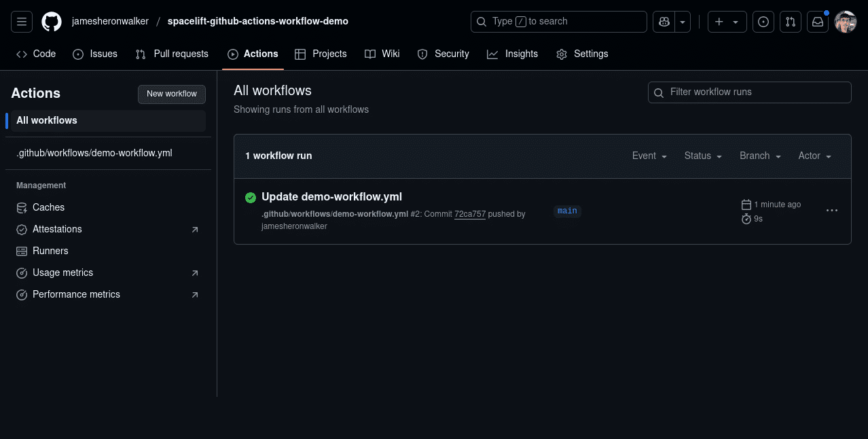
Task: Open the GitHub home logo
Action: point(51,21)
